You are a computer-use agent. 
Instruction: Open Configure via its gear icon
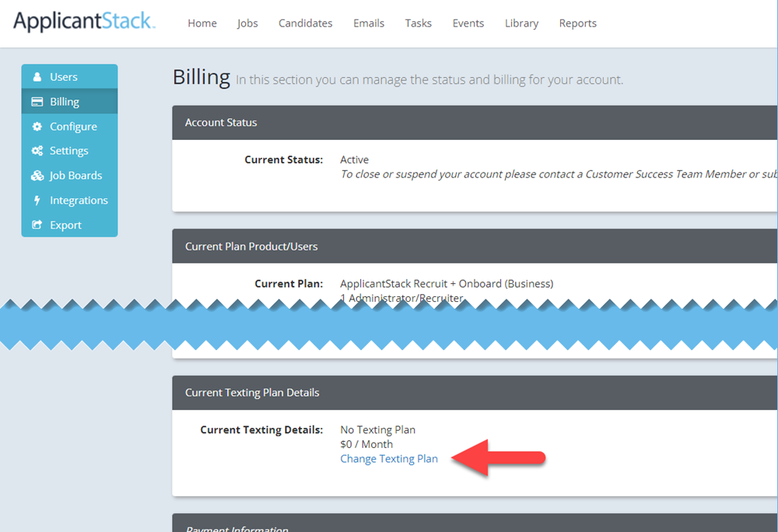pyautogui.click(x=38, y=126)
